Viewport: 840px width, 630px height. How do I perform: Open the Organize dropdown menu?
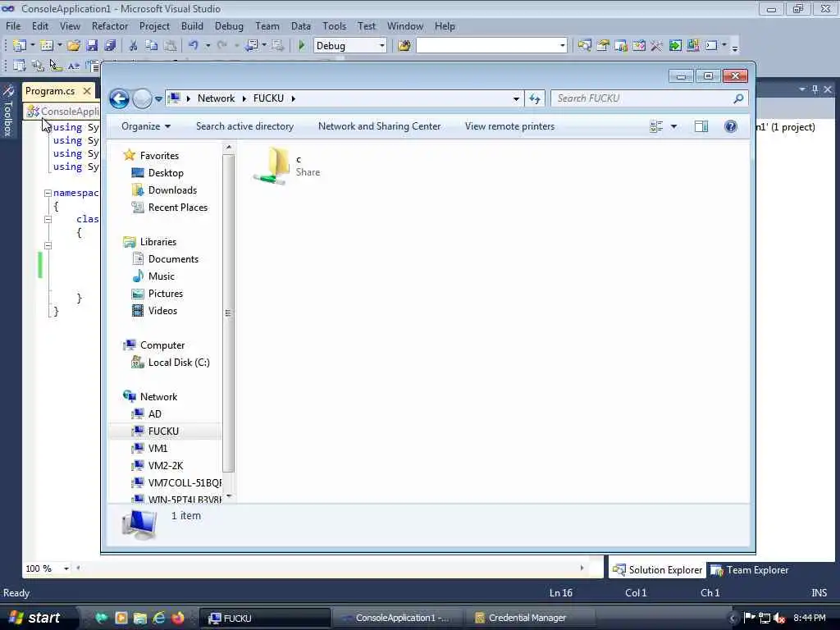(x=146, y=126)
